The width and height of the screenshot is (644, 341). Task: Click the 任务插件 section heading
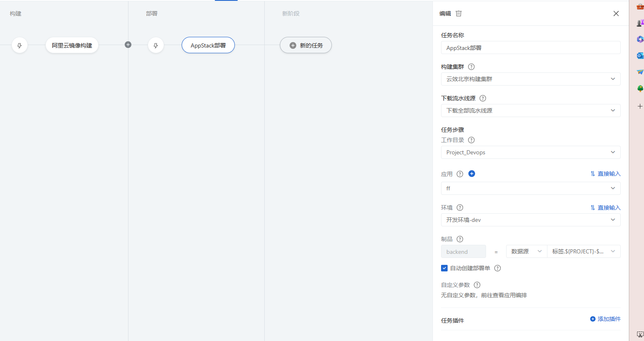click(x=453, y=321)
